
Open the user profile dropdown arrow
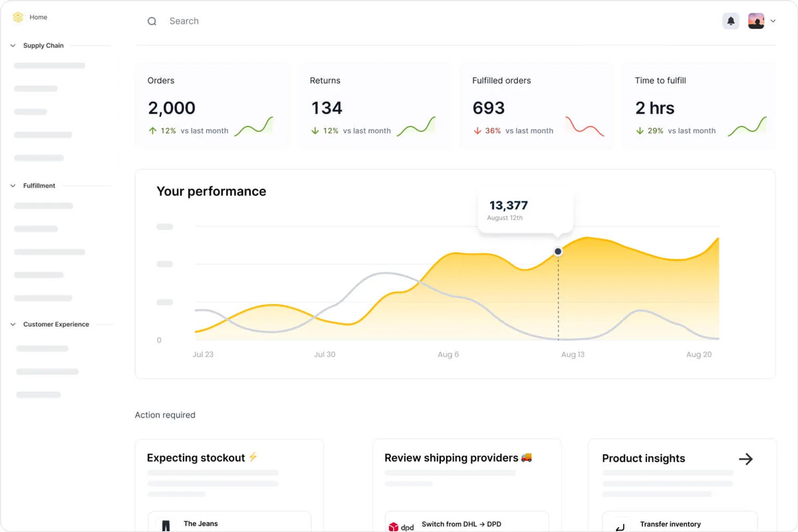point(773,21)
